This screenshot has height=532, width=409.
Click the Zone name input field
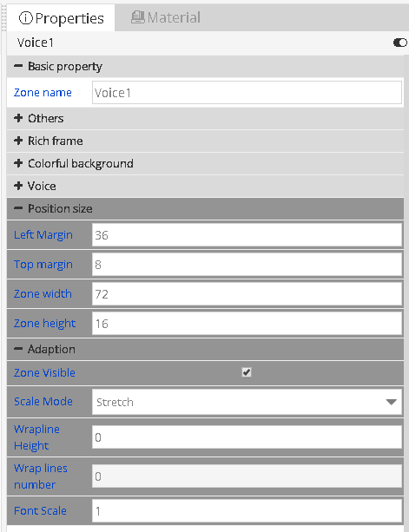247,92
